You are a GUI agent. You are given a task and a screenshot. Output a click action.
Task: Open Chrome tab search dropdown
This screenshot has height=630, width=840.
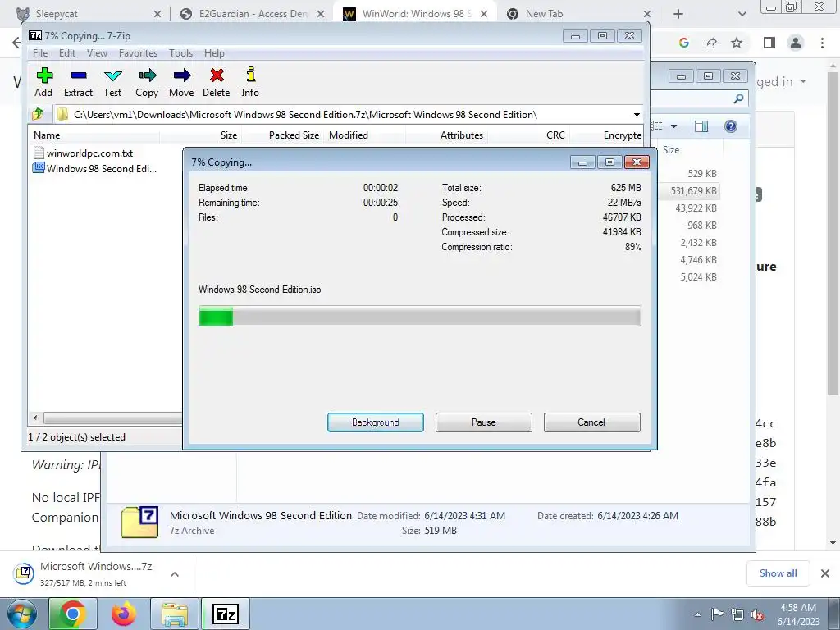pos(742,14)
